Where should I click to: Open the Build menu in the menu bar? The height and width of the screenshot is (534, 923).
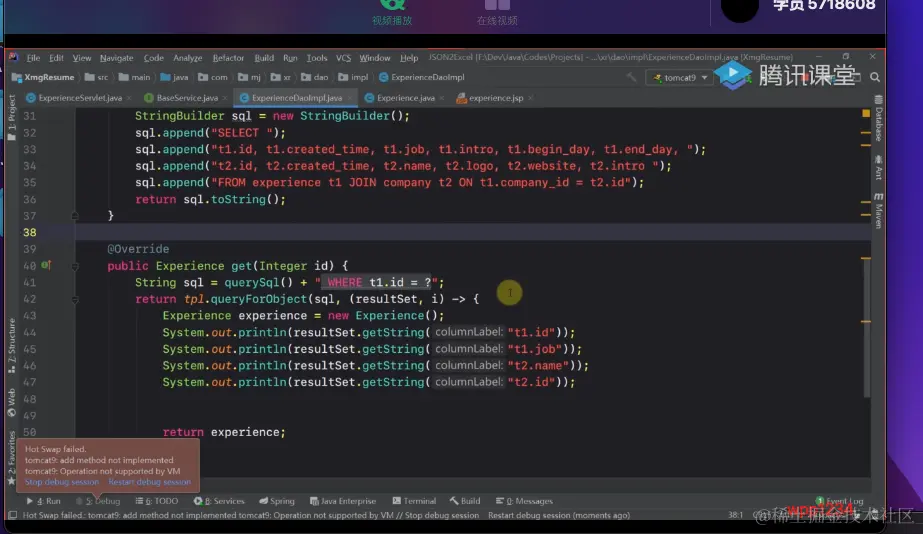[x=264, y=58]
